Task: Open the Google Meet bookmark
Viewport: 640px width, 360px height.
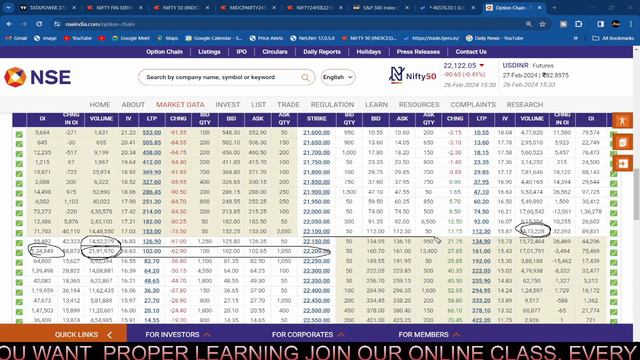Action: (x=131, y=38)
